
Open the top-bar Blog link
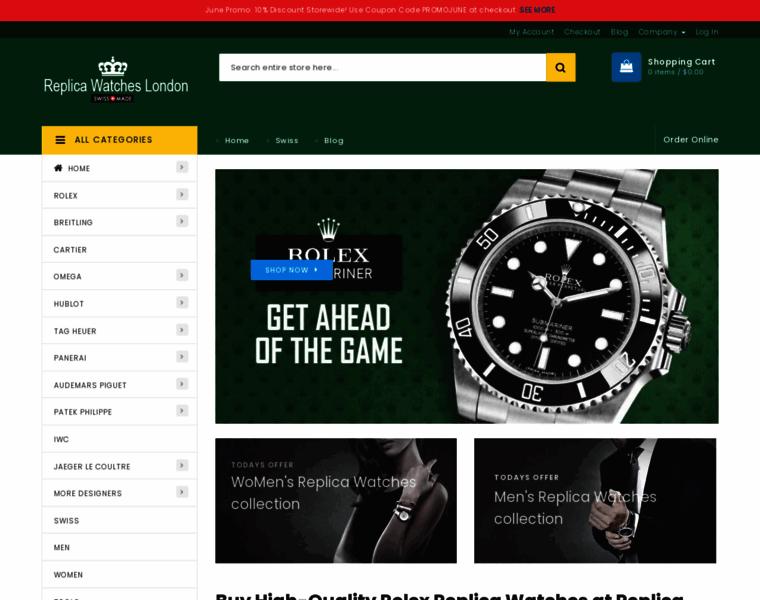[619, 32]
